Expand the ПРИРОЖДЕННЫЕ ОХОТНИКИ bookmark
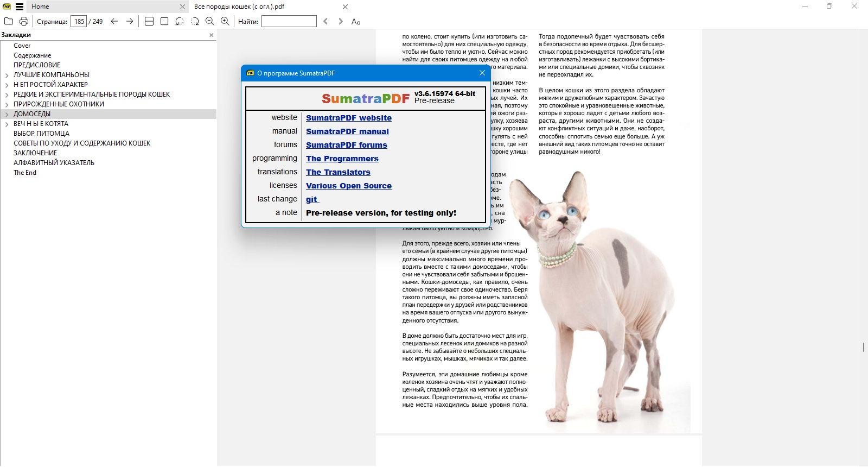868x467 pixels. click(7, 104)
